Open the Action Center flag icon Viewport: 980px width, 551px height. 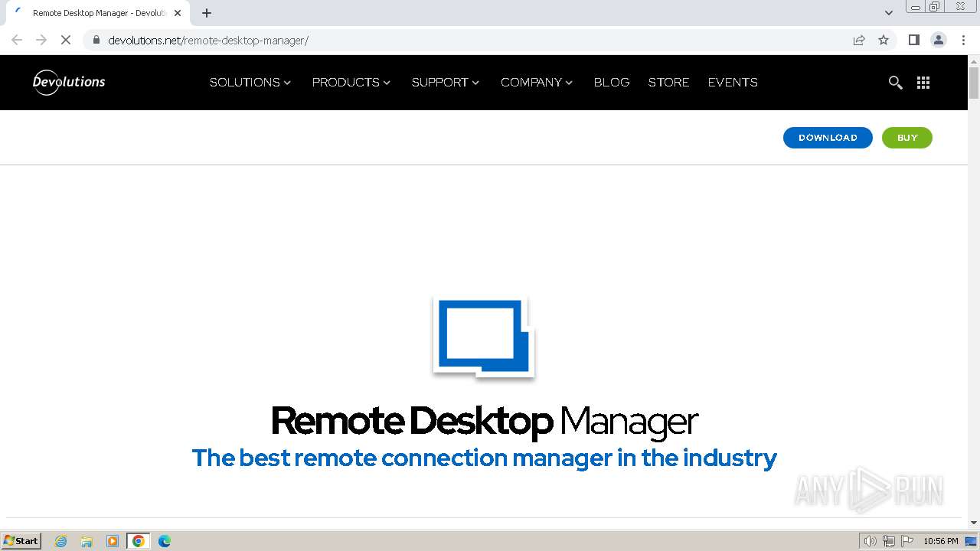point(907,541)
